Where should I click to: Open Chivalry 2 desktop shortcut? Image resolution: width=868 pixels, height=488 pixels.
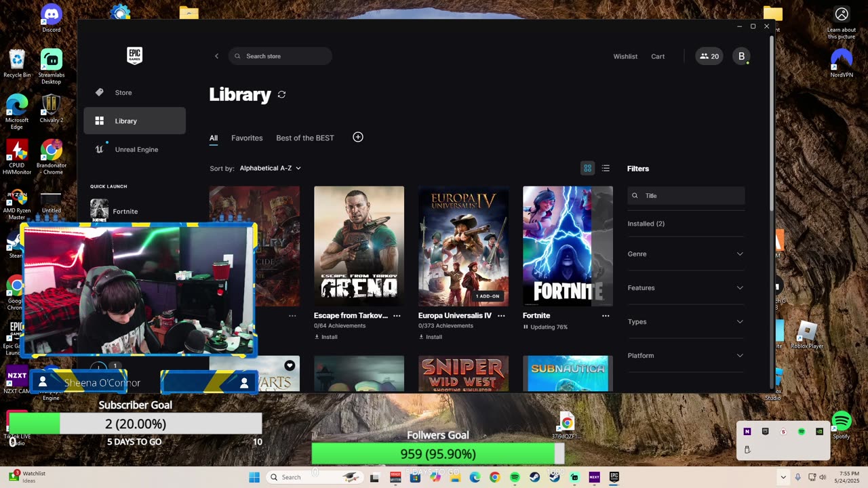pyautogui.click(x=52, y=109)
